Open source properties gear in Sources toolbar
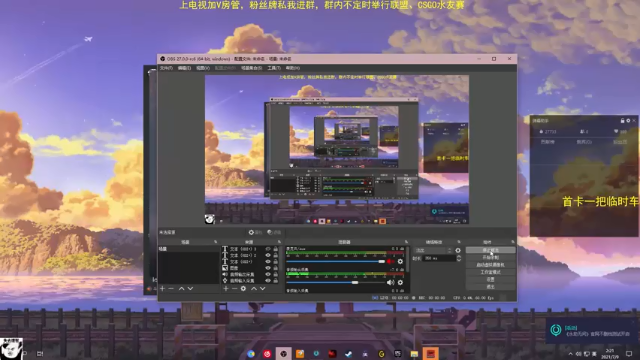640x360 pixels. coord(243,289)
